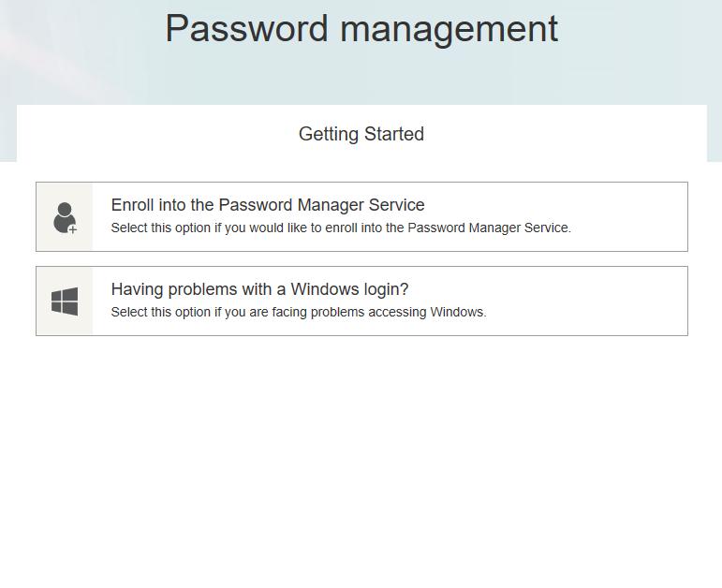Select the gray tile behind the enroll icon
The image size is (722, 588).
click(65, 217)
